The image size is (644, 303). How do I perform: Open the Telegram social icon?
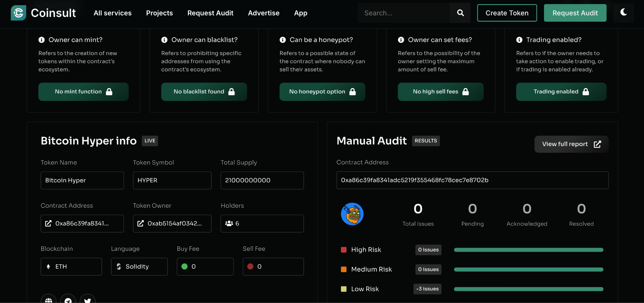pos(68,300)
